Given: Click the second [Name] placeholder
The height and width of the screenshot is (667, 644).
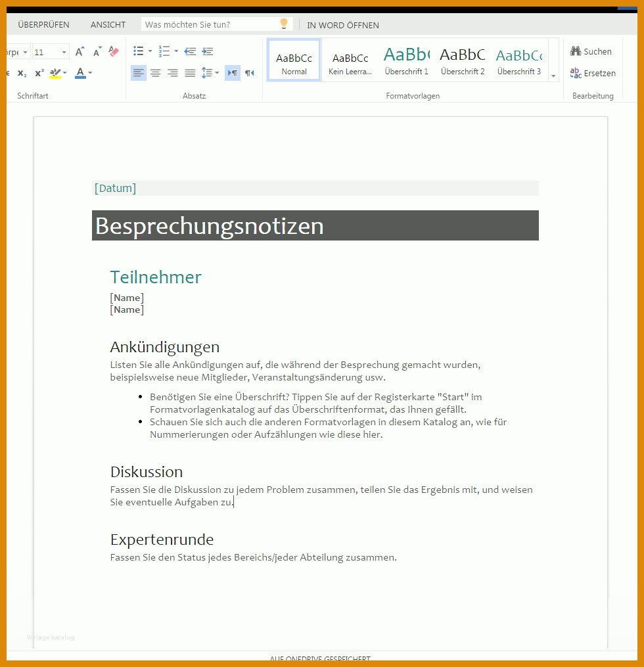Looking at the screenshot, I should [127, 310].
